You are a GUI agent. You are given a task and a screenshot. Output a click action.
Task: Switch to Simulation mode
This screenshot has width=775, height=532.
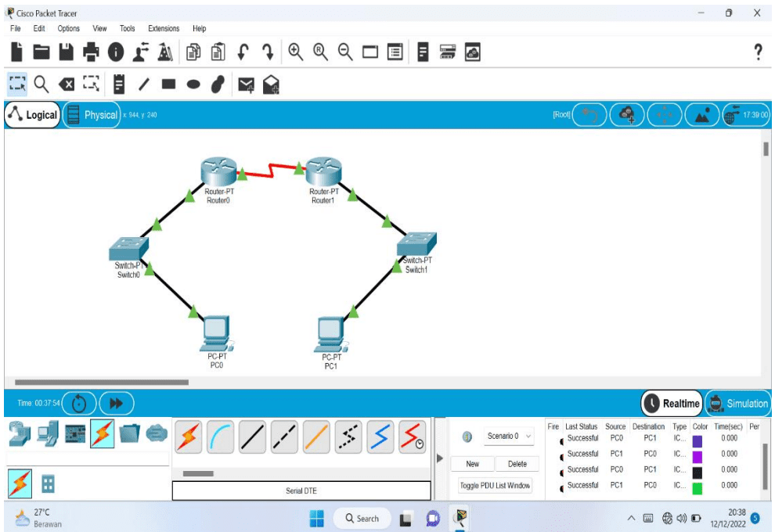[738, 403]
